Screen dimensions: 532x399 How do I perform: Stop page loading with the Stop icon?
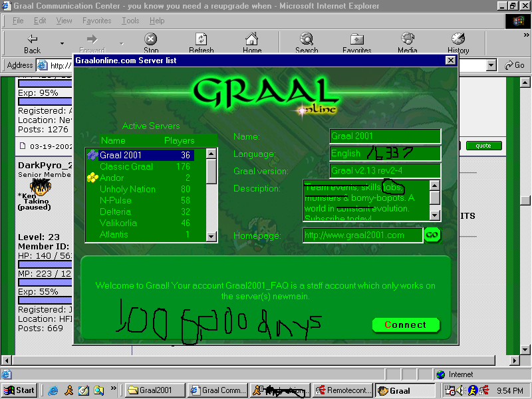[x=151, y=39]
